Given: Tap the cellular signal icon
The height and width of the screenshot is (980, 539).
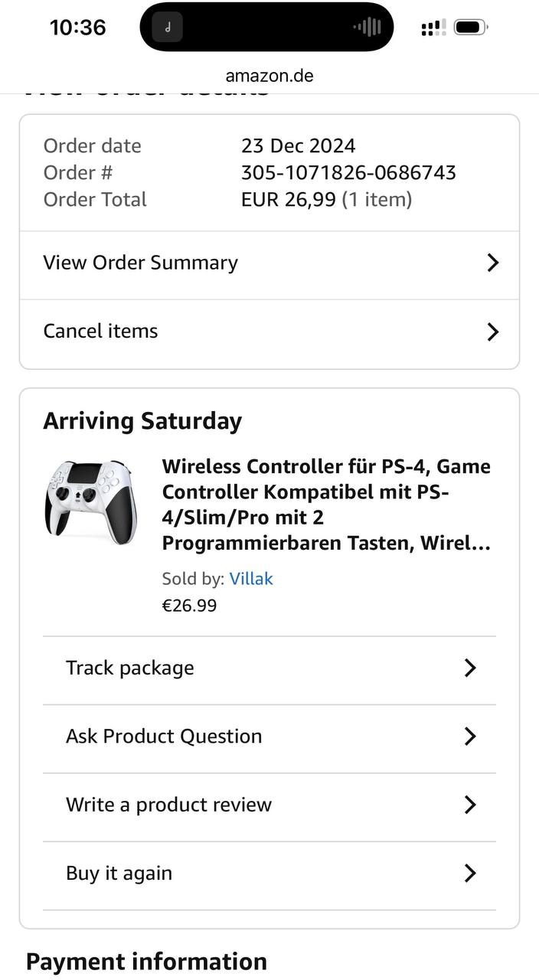Looking at the screenshot, I should (433, 28).
